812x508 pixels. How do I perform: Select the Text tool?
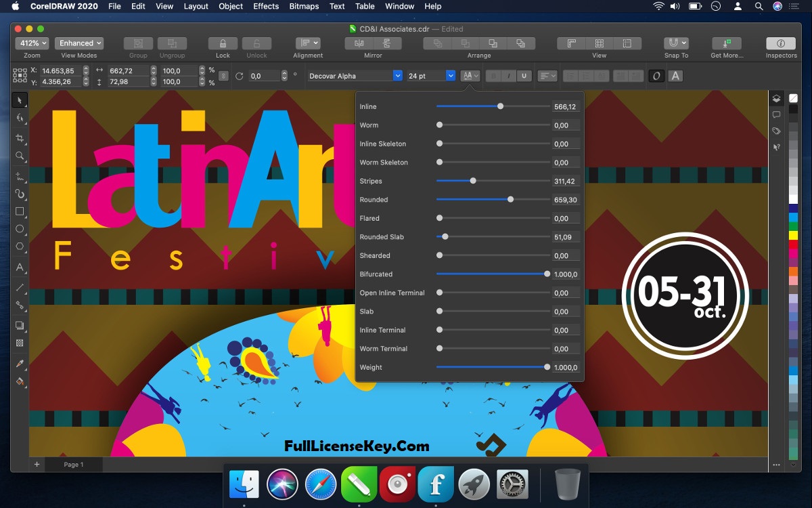(x=20, y=268)
